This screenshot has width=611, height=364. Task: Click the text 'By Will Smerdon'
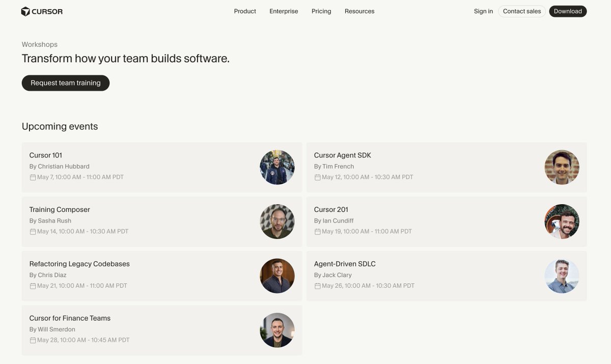(52, 329)
